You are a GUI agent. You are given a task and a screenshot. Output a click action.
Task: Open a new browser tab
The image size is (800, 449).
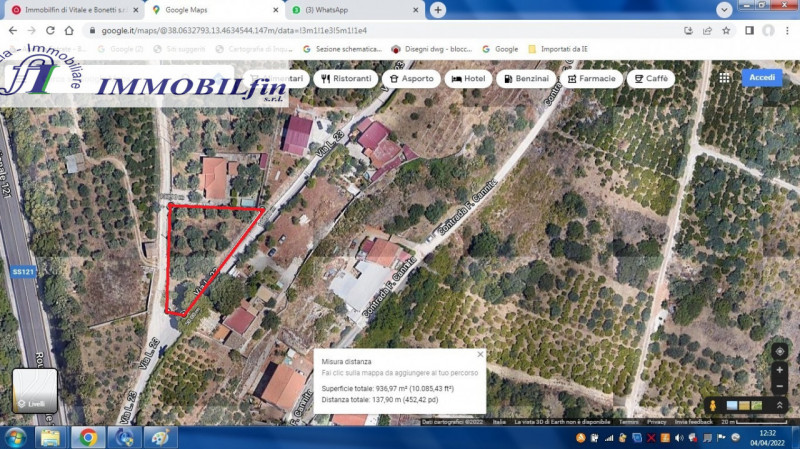(x=438, y=9)
